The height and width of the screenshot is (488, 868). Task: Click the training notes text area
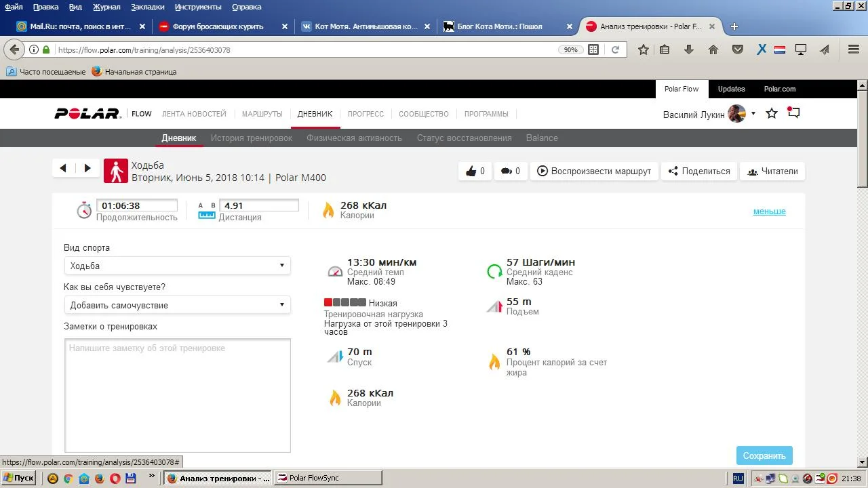click(x=178, y=396)
